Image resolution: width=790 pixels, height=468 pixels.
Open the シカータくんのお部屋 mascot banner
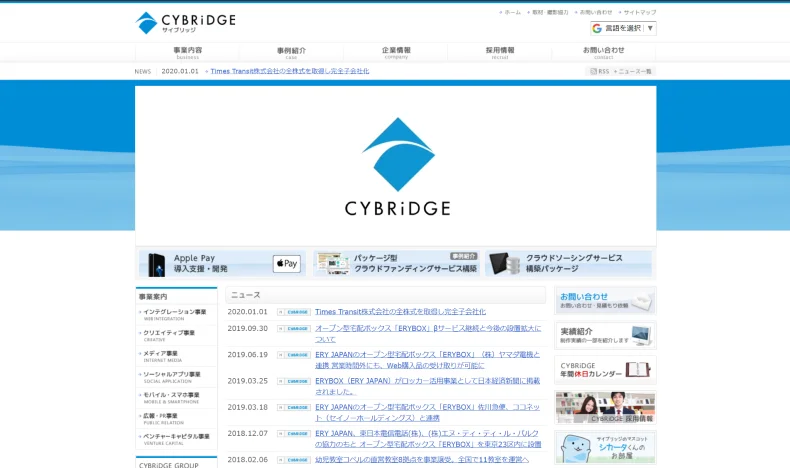coord(605,447)
